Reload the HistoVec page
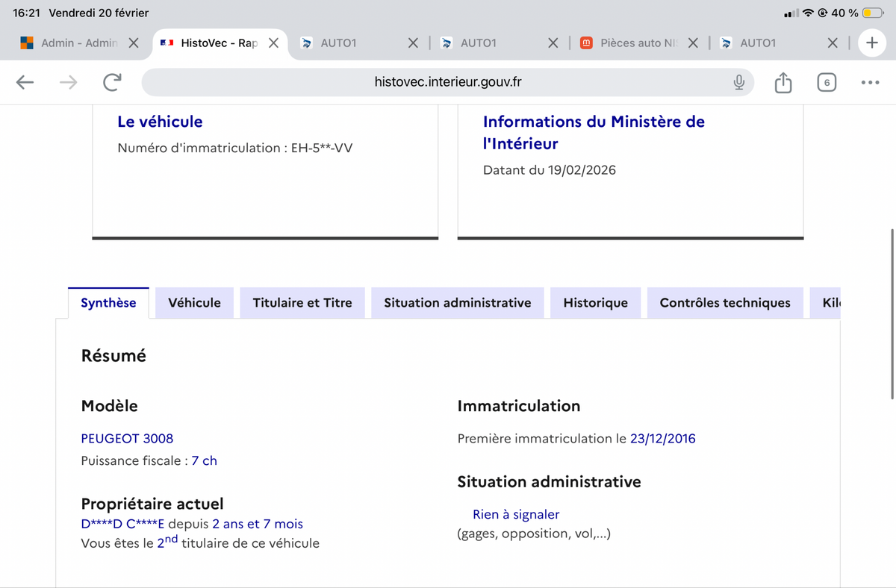The image size is (896, 588). 112,82
